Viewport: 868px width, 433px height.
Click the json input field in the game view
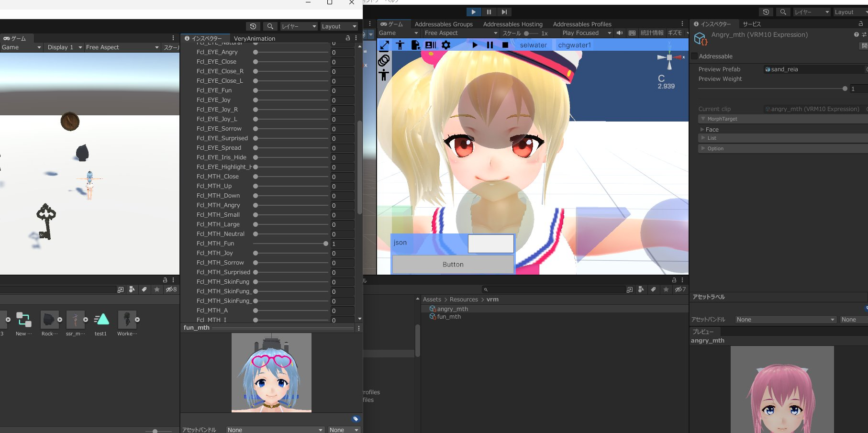pos(490,243)
